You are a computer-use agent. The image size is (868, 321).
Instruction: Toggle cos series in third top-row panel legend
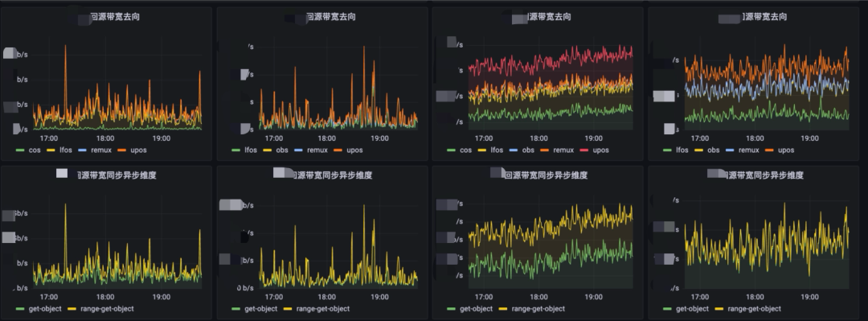click(466, 150)
